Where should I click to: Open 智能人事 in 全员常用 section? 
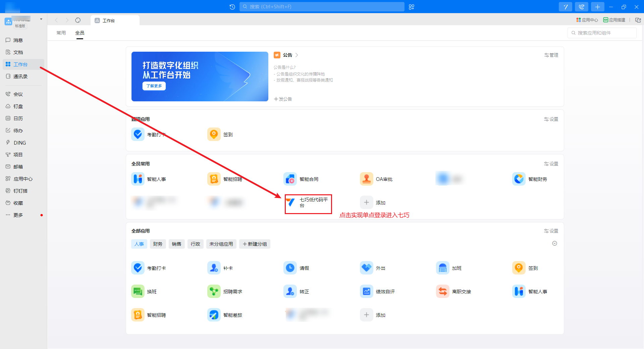tap(138, 179)
